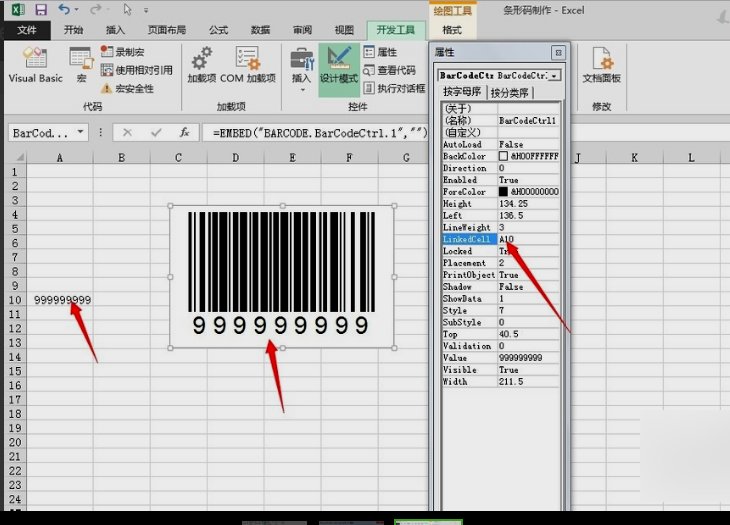Viewport: 730px width, 525px height.
Task: Select column D header
Action: 236,157
